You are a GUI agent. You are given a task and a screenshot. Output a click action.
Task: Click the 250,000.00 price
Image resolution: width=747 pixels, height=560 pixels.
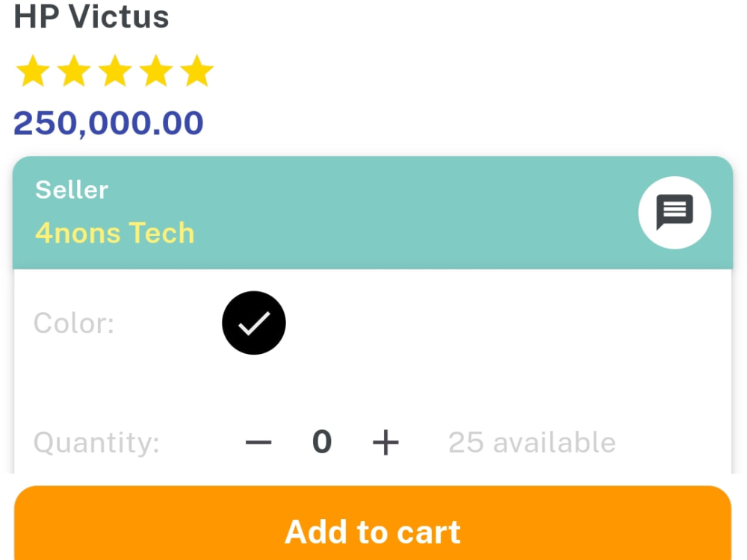pos(108,123)
